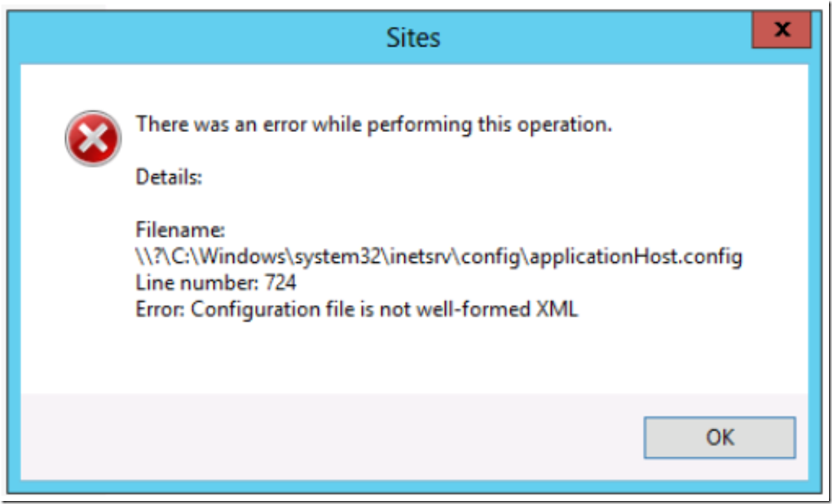Click the Line number: 724 text

[x=216, y=283]
